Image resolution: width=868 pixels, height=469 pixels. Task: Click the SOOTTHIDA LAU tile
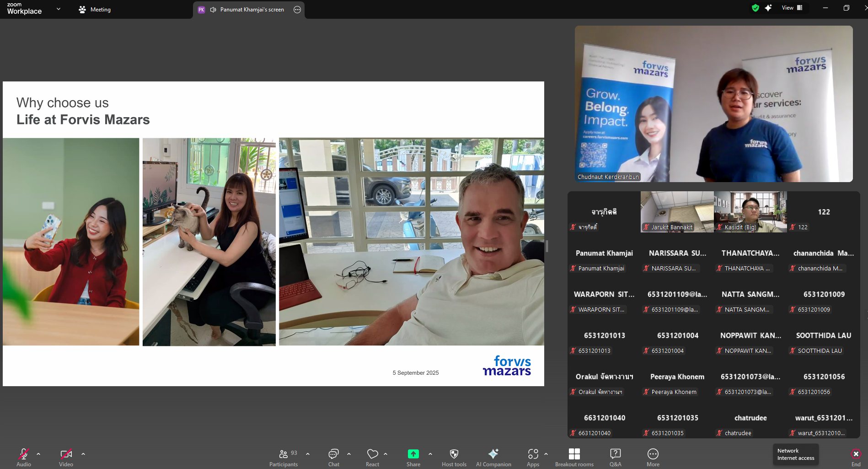(x=824, y=335)
